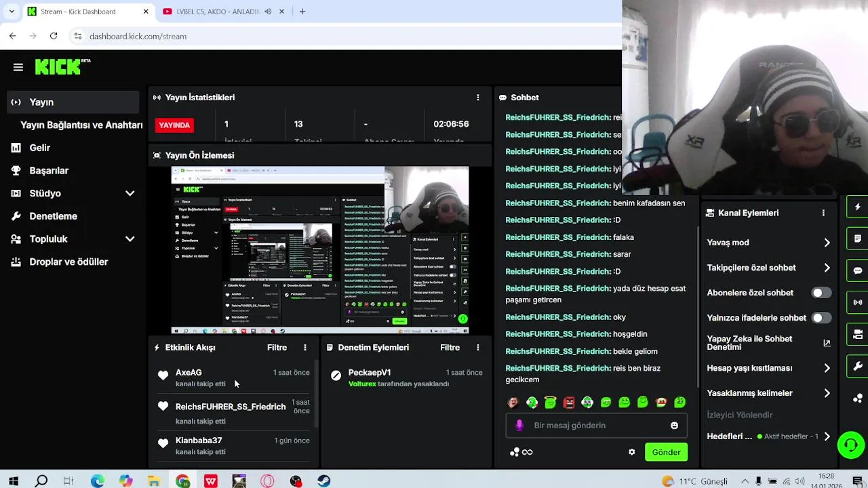
Task: Open the green headset support button
Action: coord(850,445)
